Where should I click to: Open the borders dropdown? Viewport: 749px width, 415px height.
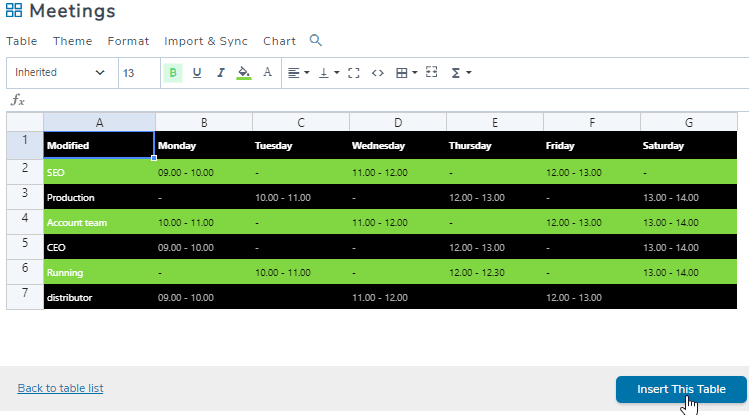pyautogui.click(x=407, y=73)
